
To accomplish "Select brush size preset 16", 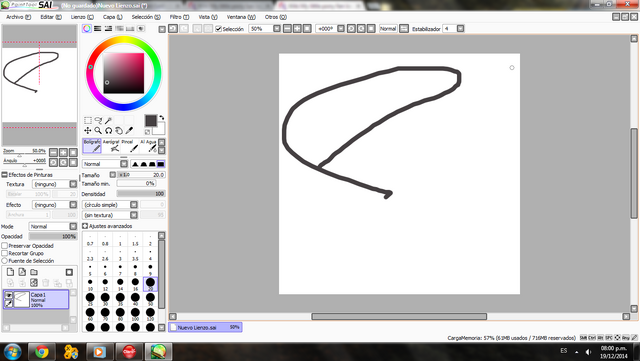I will click(135, 284).
